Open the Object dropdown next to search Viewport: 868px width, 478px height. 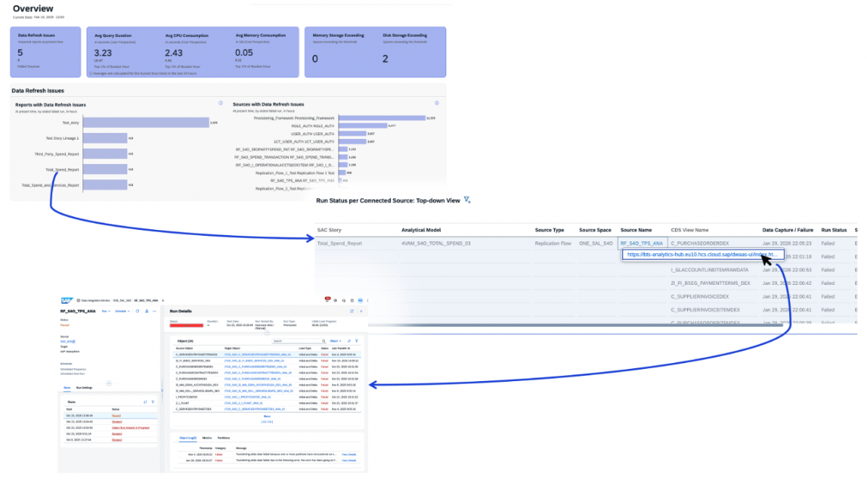(x=335, y=340)
